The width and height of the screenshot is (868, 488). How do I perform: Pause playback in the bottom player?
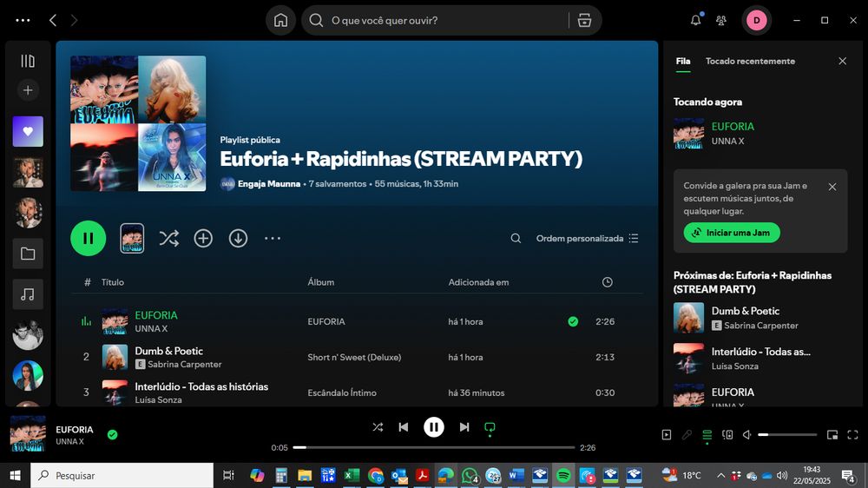[x=434, y=427]
